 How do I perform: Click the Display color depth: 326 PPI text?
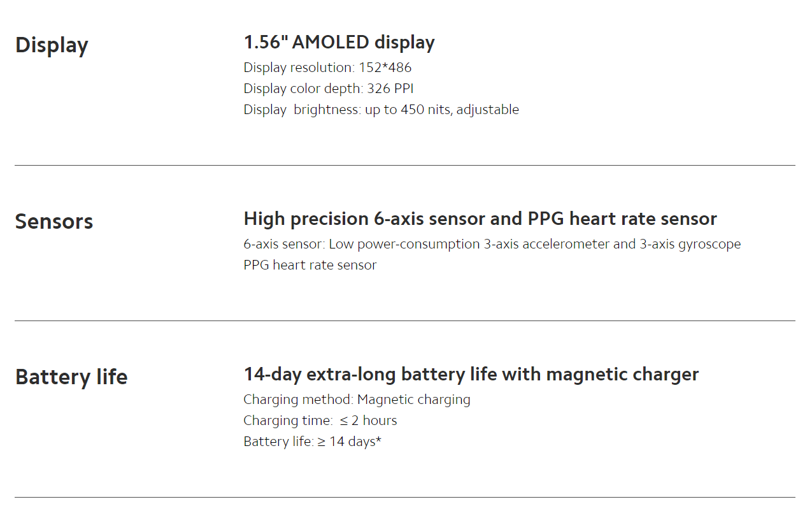coord(329,89)
